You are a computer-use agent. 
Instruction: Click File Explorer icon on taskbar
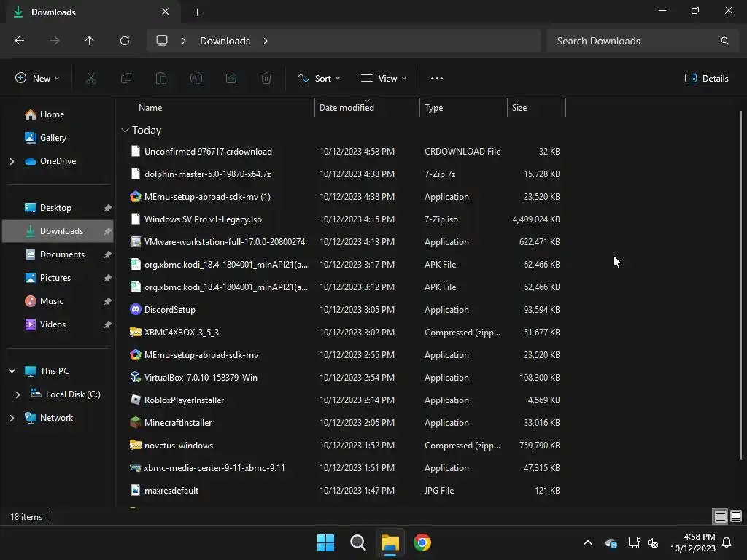[390, 542]
